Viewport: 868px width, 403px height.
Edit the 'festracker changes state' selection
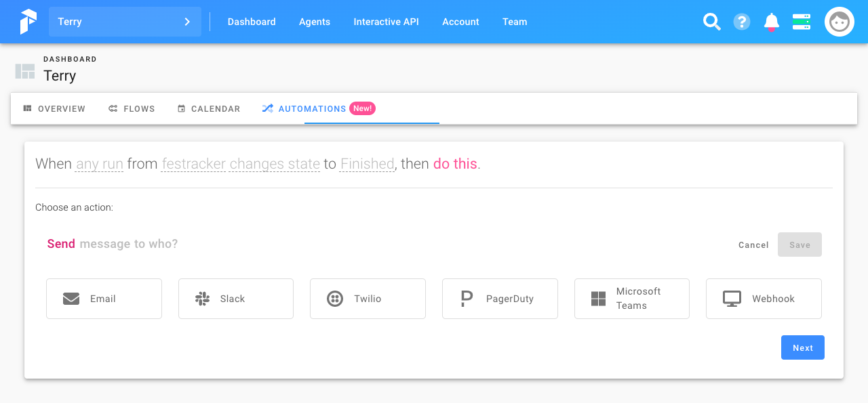241,164
